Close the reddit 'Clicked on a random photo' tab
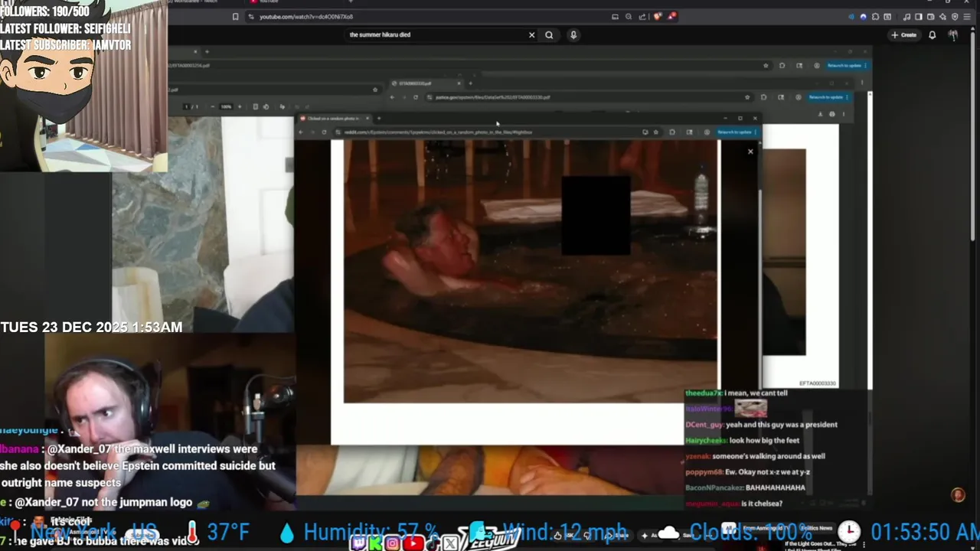The width and height of the screenshot is (980, 551). 367,119
